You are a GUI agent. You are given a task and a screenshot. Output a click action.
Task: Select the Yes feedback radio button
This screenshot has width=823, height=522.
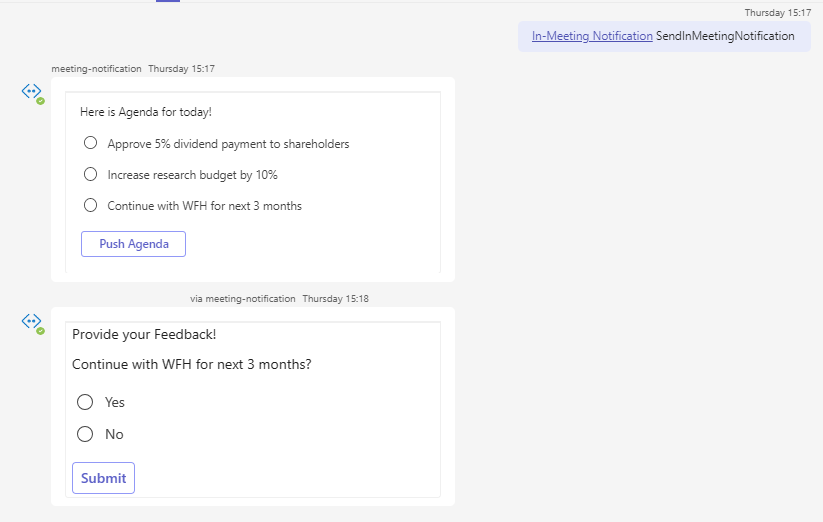[85, 402]
